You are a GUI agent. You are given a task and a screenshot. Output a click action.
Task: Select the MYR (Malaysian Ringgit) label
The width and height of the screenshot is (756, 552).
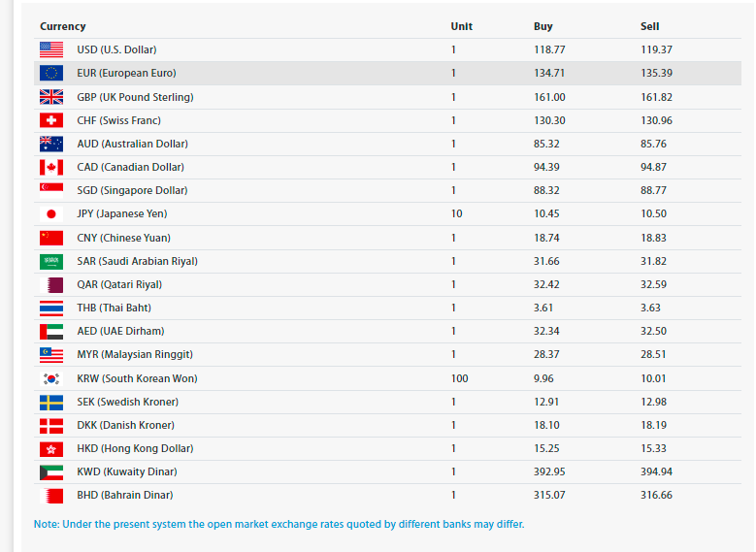(135, 354)
